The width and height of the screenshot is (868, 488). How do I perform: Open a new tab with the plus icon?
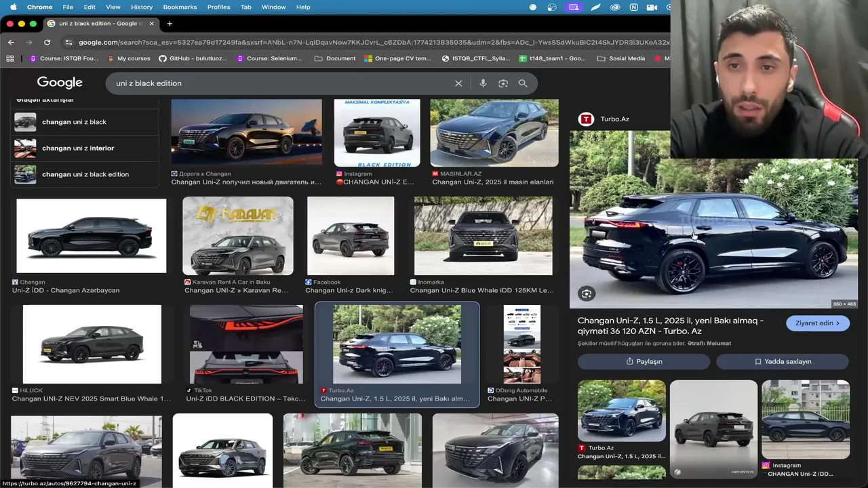click(170, 23)
